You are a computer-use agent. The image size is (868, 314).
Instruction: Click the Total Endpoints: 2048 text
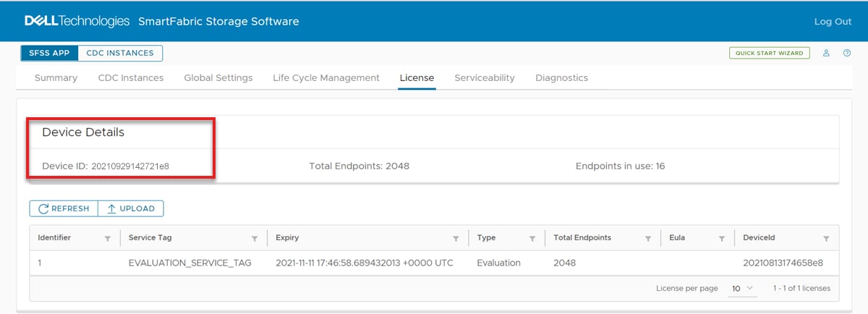(359, 166)
